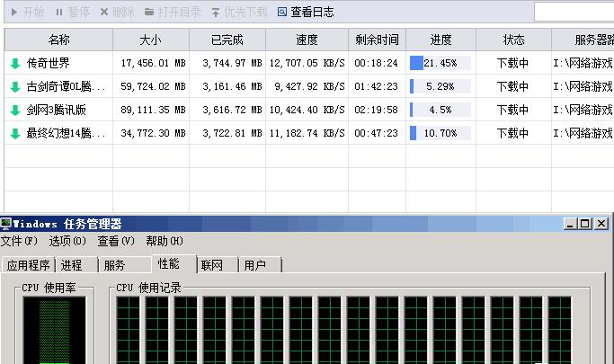Image resolution: width=614 pixels, height=364 pixels.
Task: Click the download arrow icon for 最终幻想14腾...
Action: 15,133
